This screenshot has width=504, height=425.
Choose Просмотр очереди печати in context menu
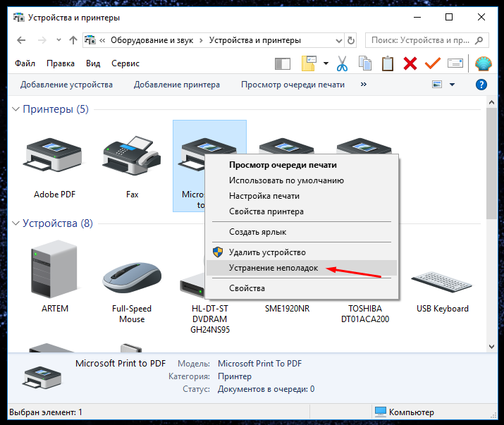302,165
